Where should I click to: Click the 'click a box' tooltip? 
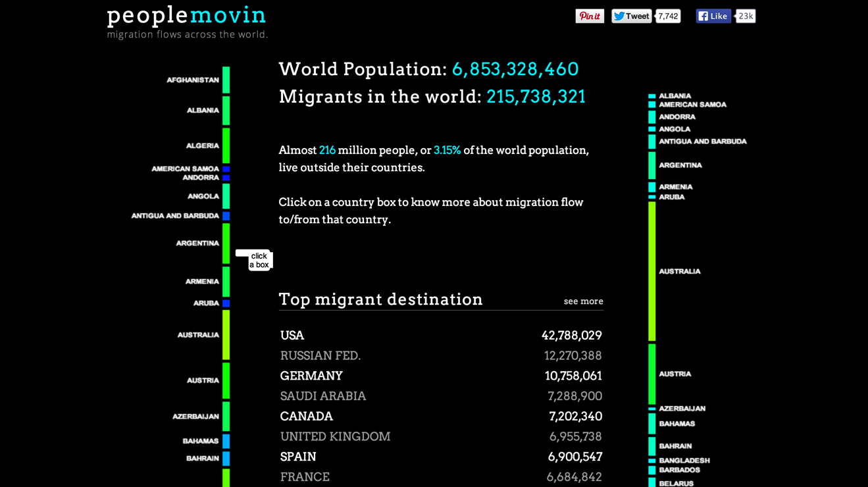[259, 260]
